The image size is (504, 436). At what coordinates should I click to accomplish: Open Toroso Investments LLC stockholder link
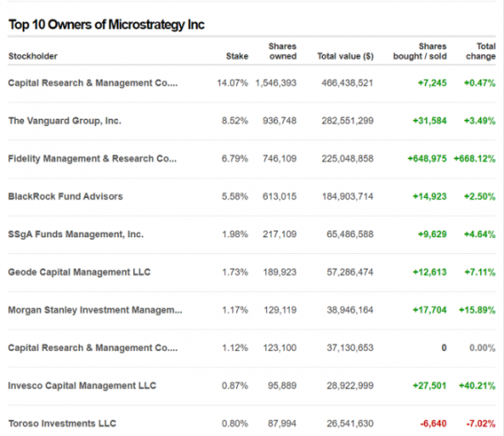[x=62, y=424]
